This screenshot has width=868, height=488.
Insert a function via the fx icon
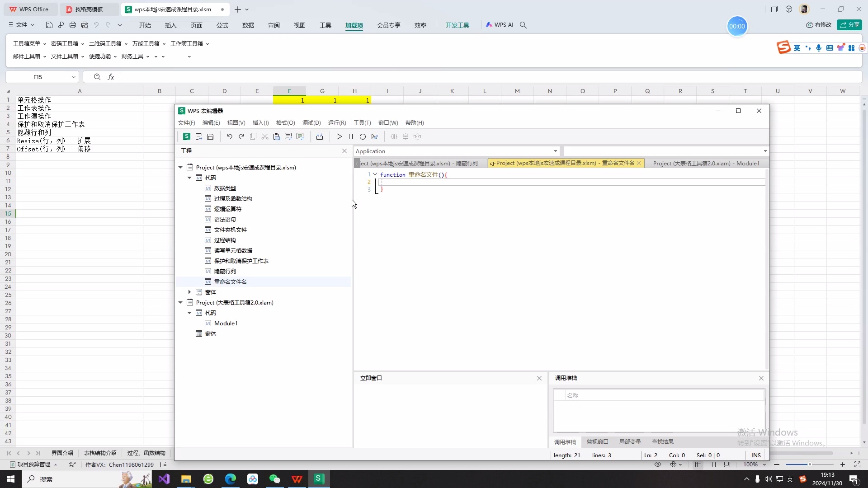[x=111, y=77]
